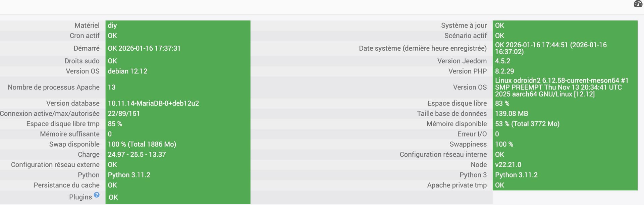Click the Démarré OK timestamp value
This screenshot has width=644, height=205.
click(144, 48)
